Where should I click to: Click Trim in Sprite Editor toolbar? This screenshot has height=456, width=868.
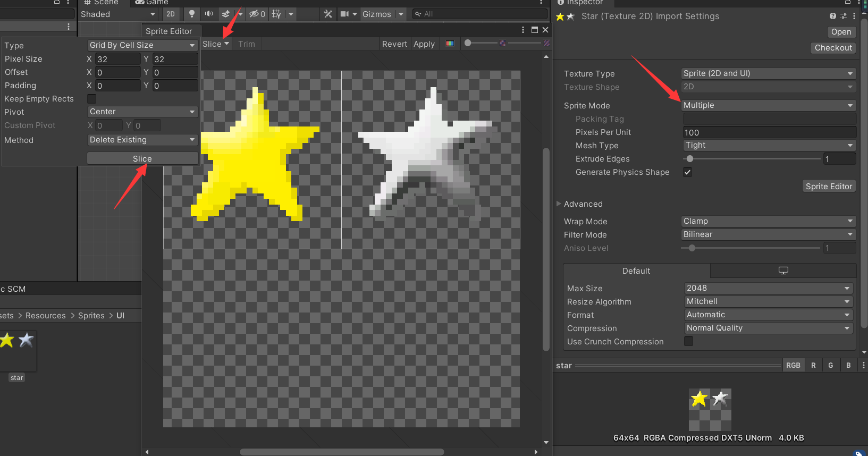[x=247, y=44]
